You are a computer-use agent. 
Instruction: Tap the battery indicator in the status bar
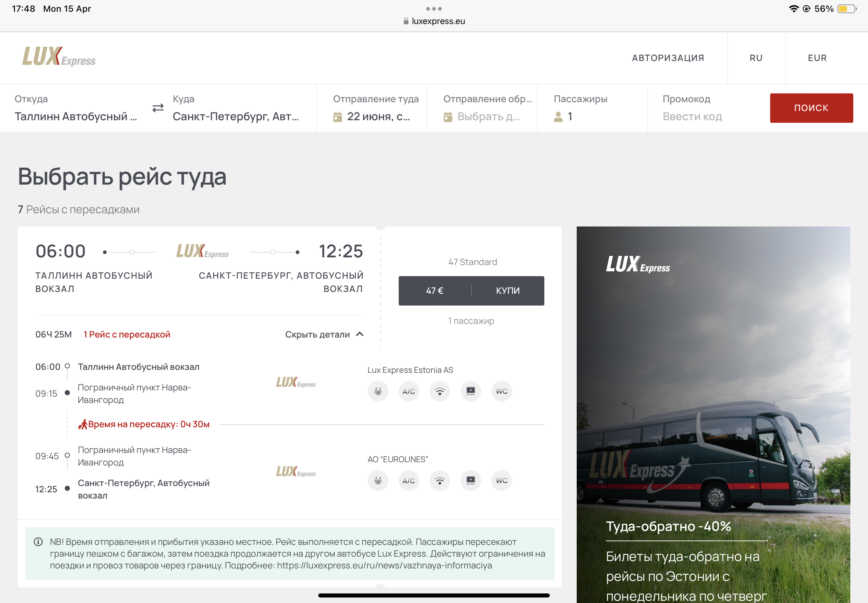click(x=847, y=9)
